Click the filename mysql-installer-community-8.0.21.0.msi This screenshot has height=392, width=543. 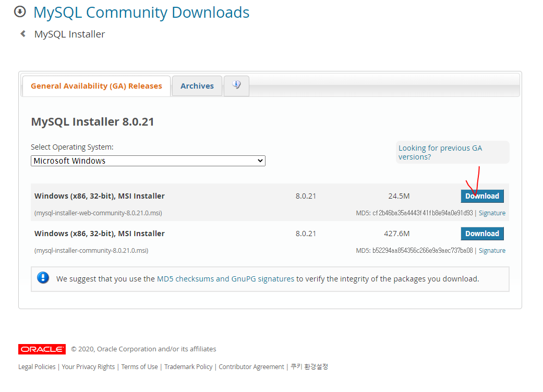[91, 251]
